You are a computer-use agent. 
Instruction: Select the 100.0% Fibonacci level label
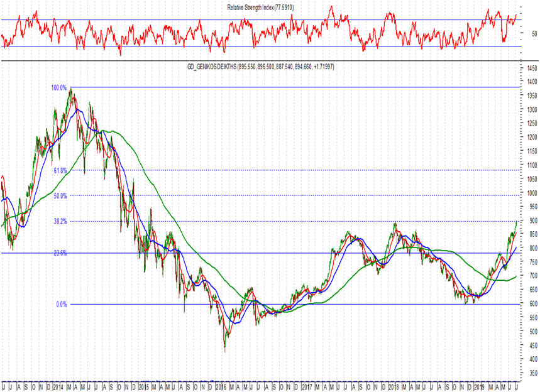pyautogui.click(x=59, y=88)
